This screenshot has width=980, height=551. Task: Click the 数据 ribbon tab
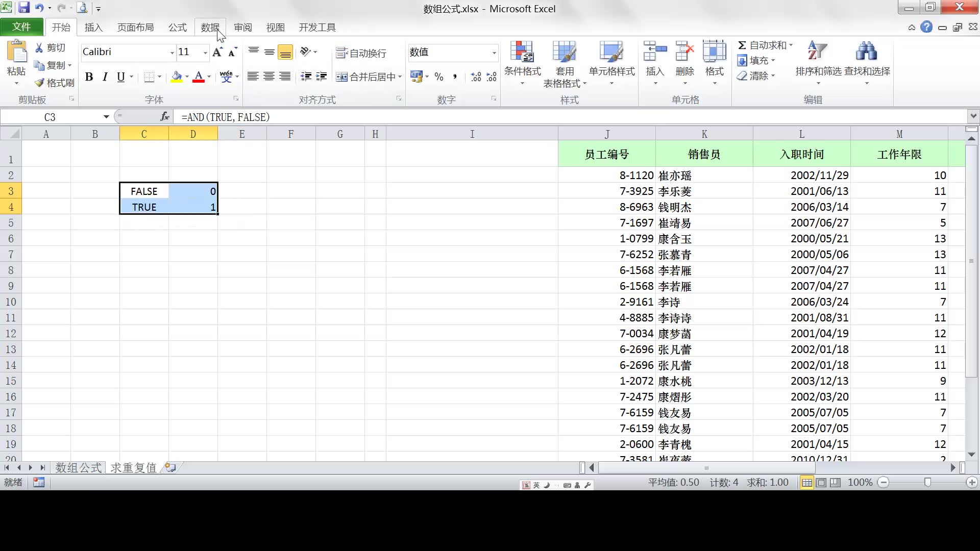(x=209, y=28)
